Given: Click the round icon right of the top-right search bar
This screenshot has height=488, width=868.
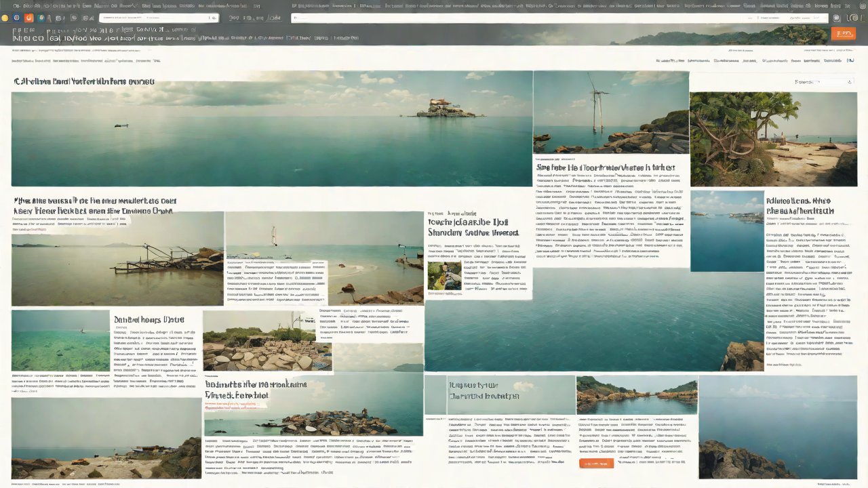Looking at the screenshot, I should (x=836, y=18).
